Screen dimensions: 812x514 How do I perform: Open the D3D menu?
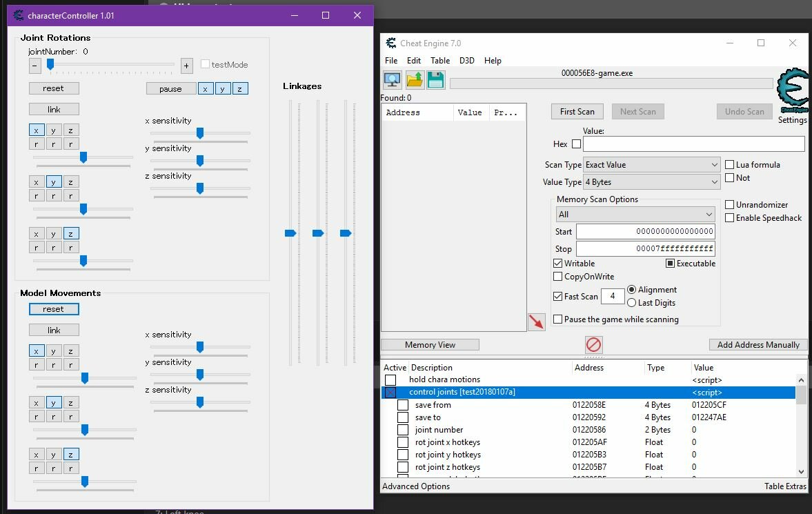point(466,61)
